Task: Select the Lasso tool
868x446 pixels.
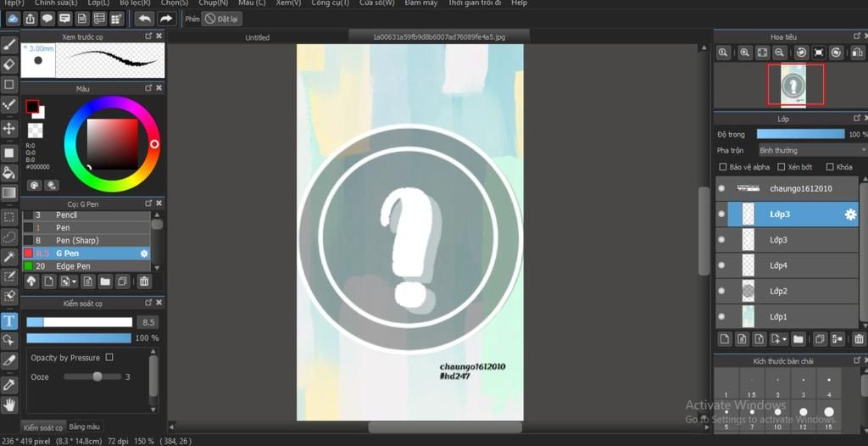Action: click(x=9, y=237)
